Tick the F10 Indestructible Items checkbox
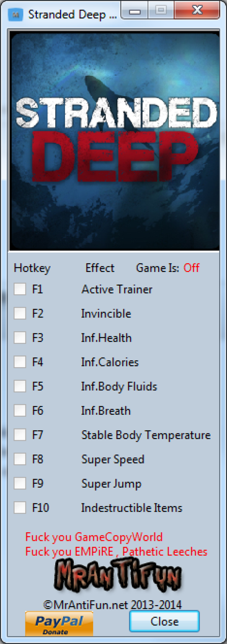227x644 pixels. [x=20, y=507]
